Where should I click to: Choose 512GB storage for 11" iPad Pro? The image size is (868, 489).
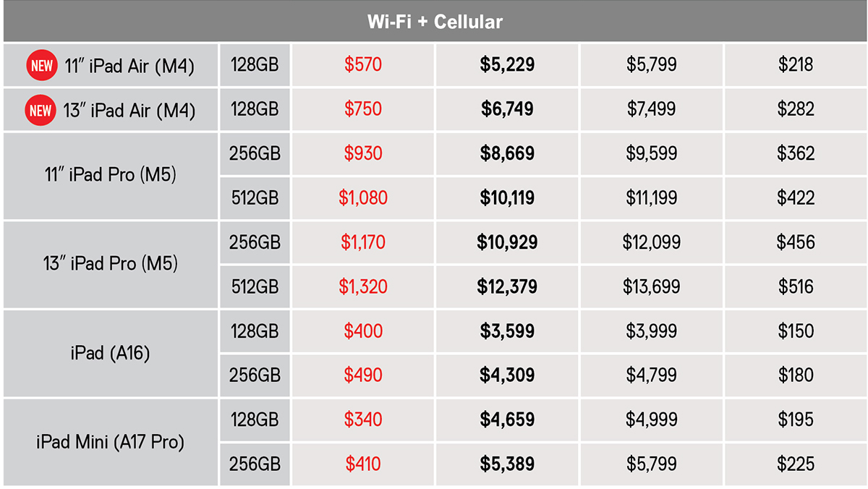255,198
